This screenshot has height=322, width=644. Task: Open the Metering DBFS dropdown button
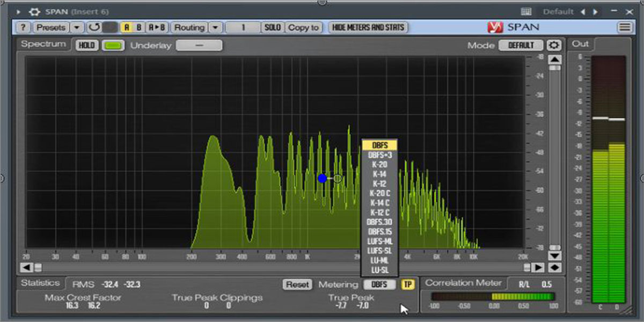pos(380,284)
